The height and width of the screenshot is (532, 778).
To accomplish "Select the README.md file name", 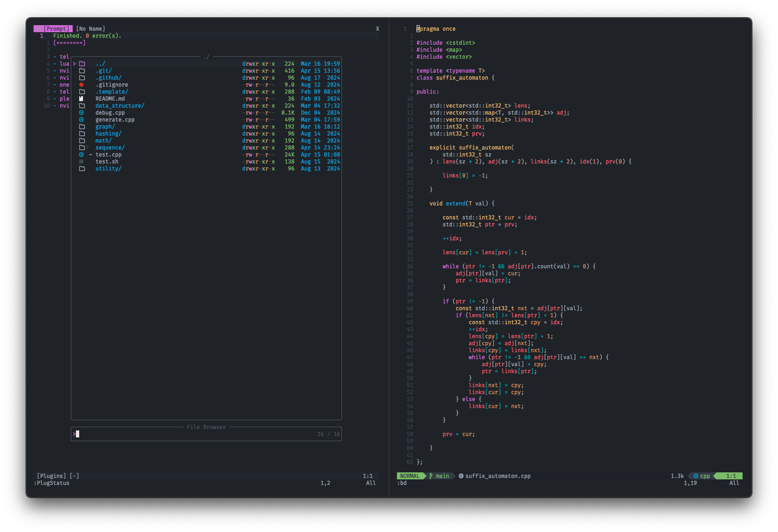I will [x=110, y=99].
